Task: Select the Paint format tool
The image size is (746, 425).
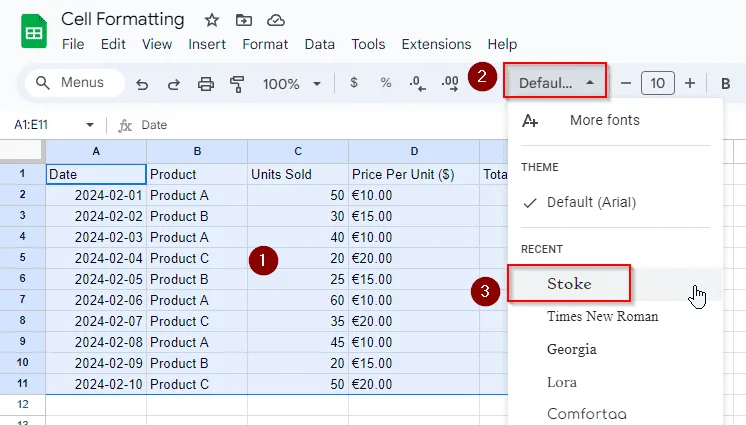Action: [237, 84]
